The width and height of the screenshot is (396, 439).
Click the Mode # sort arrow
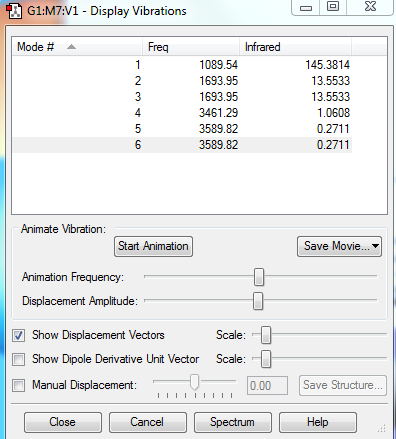click(71, 47)
